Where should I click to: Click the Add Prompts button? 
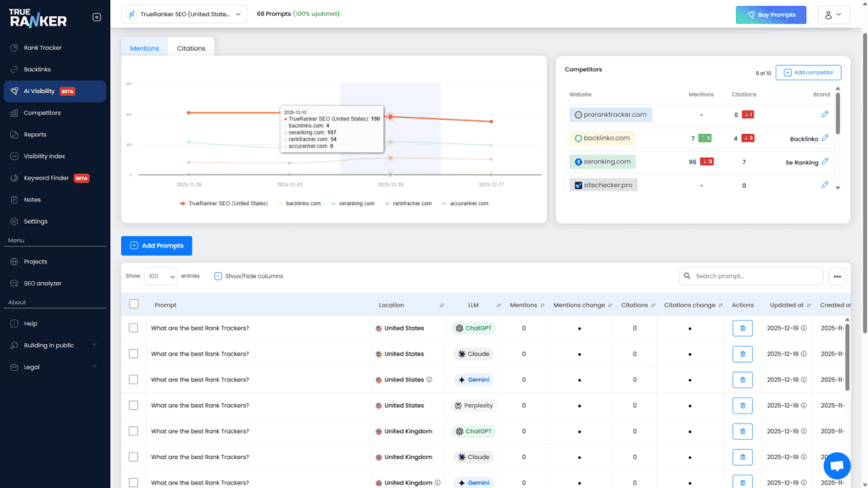coord(157,246)
